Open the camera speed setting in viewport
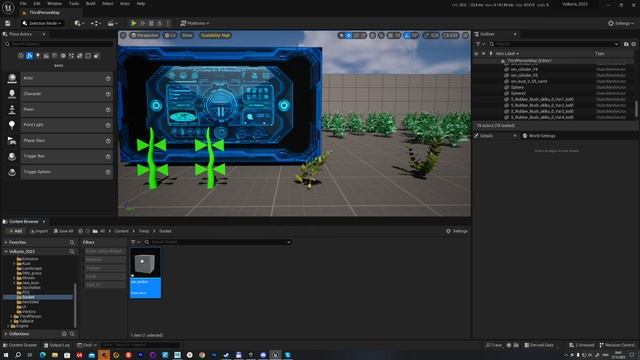The width and height of the screenshot is (640, 360). pos(451,36)
